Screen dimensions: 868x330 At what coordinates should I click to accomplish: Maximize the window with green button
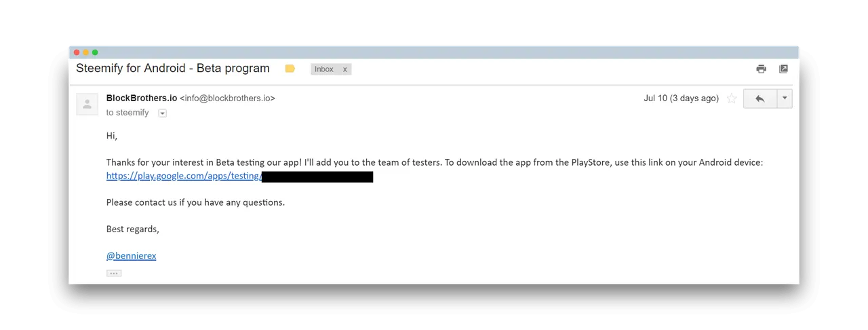pos(95,52)
